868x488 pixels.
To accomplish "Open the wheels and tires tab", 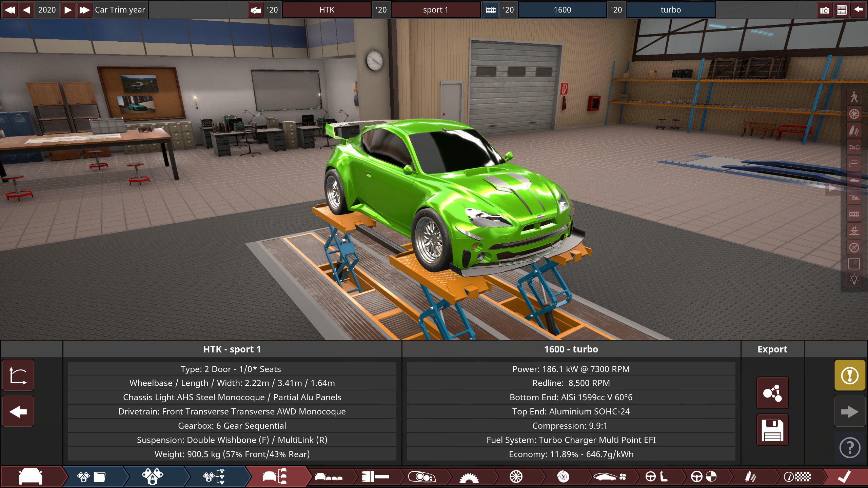I will (516, 477).
